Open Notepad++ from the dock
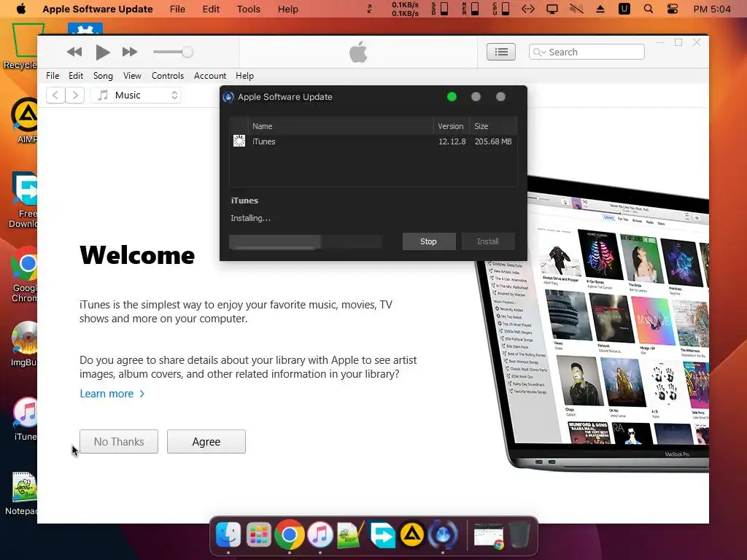The height and width of the screenshot is (560, 747). [351, 534]
